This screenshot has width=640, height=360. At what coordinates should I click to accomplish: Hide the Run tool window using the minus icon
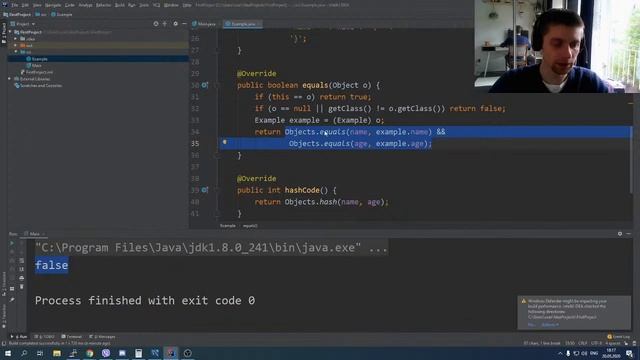pyautogui.click(x=629, y=234)
